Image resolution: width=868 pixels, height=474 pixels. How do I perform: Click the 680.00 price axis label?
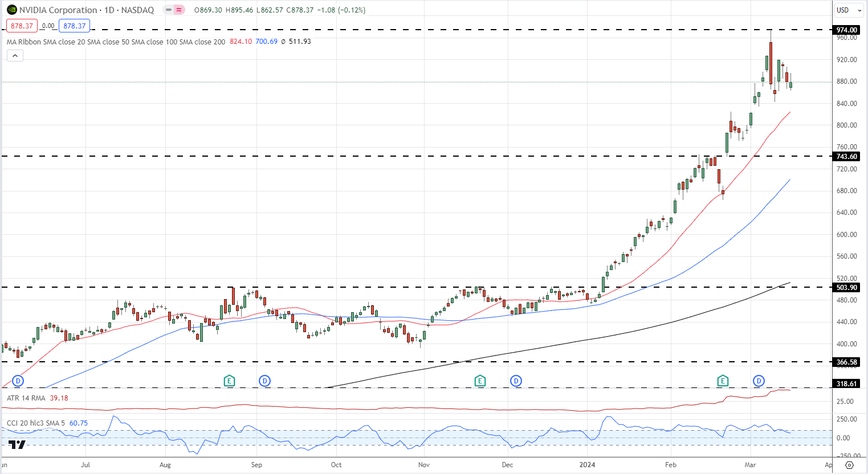[x=846, y=190]
